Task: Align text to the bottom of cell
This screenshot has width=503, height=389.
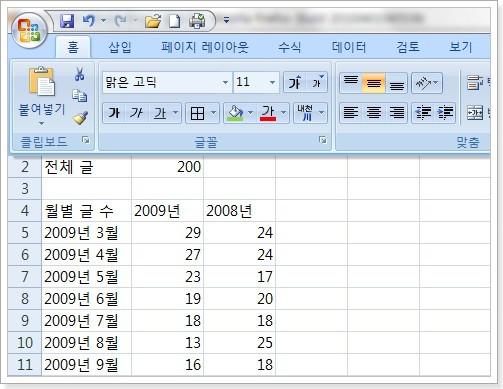Action: 396,82
